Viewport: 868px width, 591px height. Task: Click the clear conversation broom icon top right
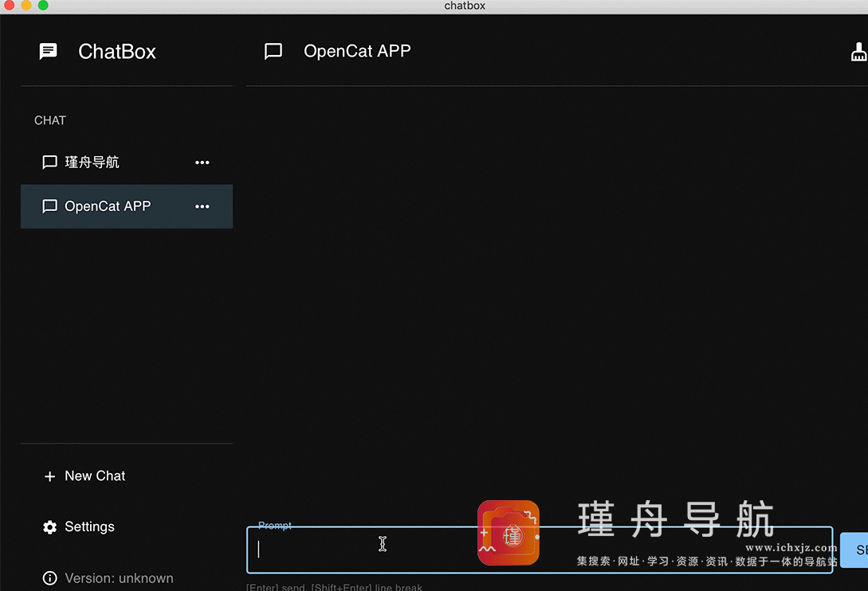click(859, 51)
